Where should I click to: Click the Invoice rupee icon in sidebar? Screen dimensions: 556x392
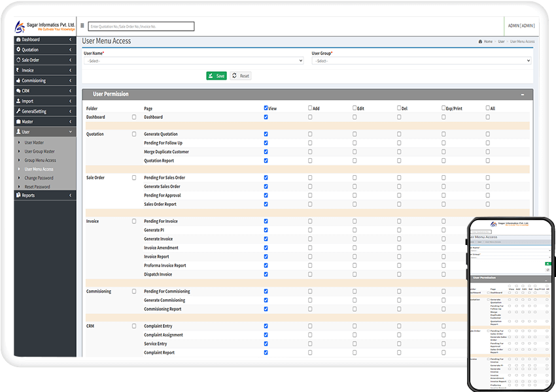coord(18,70)
